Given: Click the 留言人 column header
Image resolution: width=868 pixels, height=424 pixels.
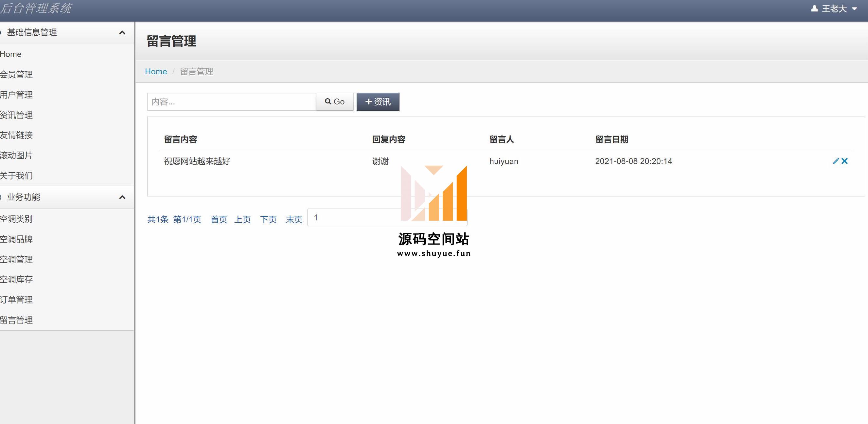Looking at the screenshot, I should (x=502, y=139).
